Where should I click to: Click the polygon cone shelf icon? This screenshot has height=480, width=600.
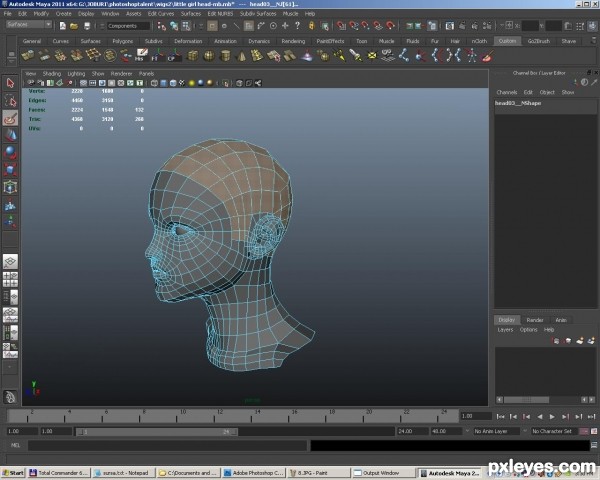point(241,56)
